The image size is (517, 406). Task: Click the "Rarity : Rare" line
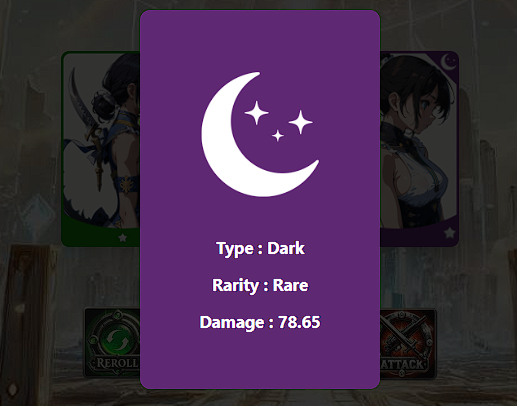[x=260, y=285]
